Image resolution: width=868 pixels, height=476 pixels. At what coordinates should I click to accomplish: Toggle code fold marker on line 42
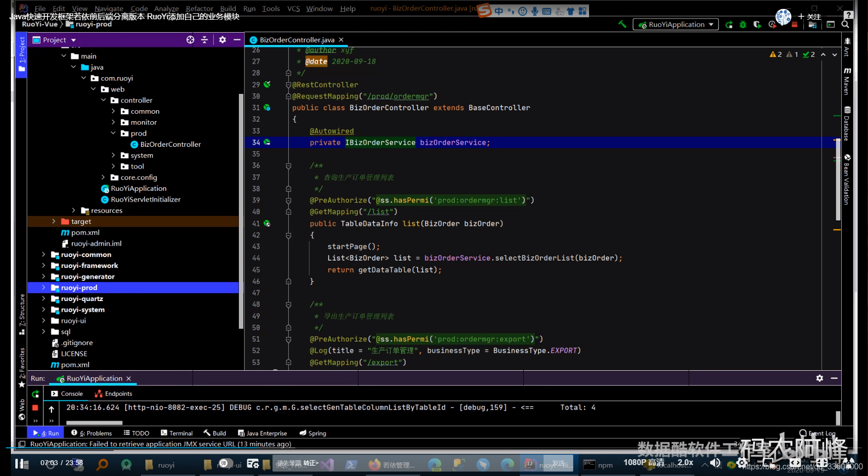288,235
